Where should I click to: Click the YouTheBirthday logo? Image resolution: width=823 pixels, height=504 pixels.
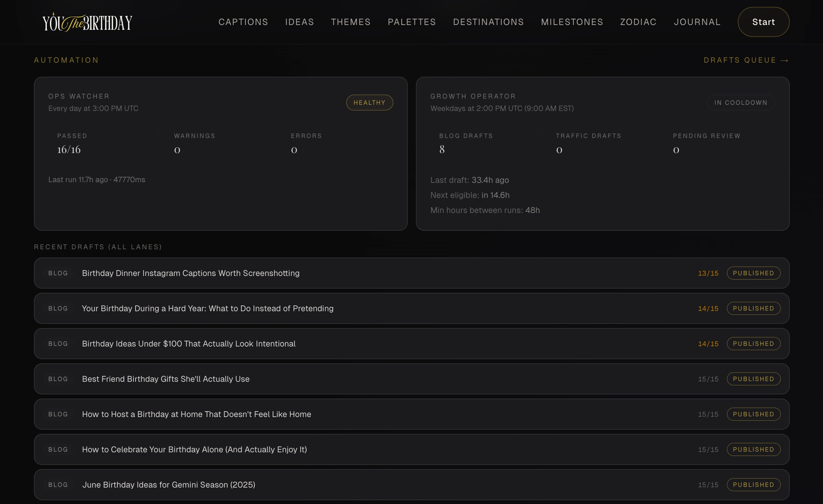click(87, 22)
